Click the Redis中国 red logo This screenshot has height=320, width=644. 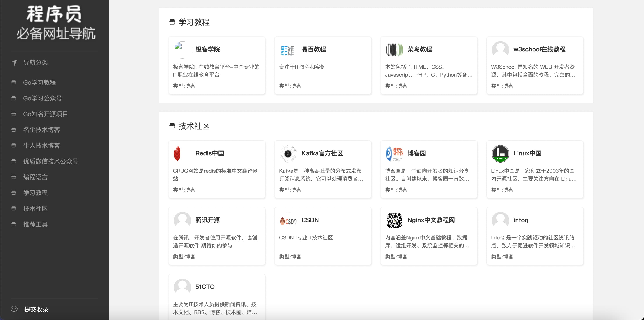pos(177,154)
